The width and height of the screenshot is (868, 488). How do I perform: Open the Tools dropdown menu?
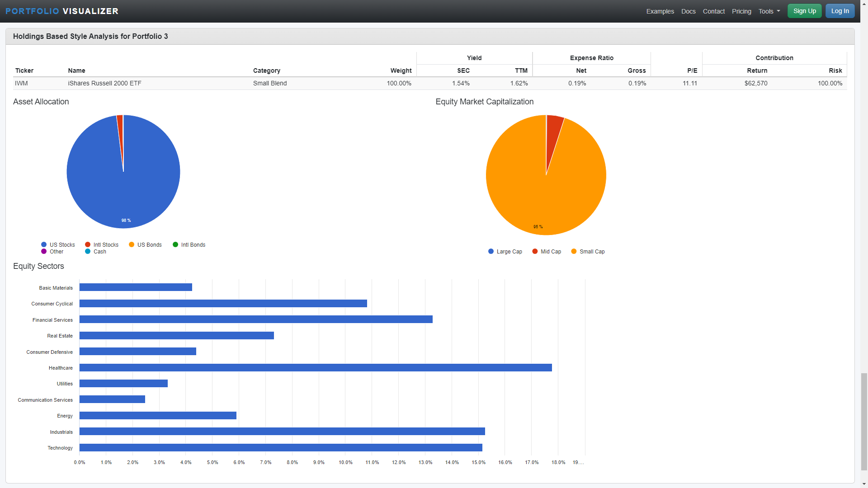tap(769, 11)
